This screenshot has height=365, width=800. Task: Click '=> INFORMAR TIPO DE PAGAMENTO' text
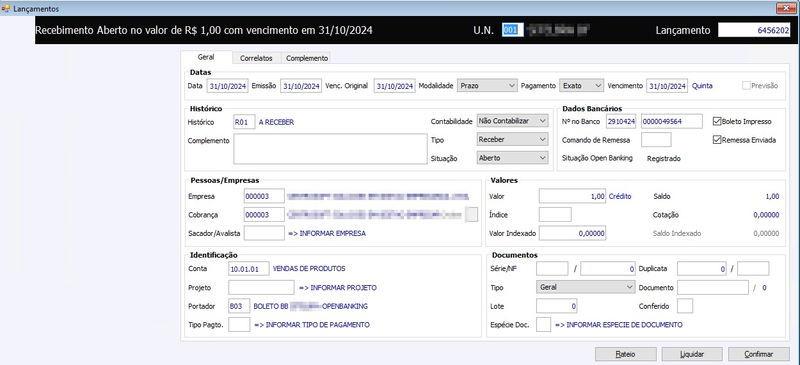tap(312, 325)
